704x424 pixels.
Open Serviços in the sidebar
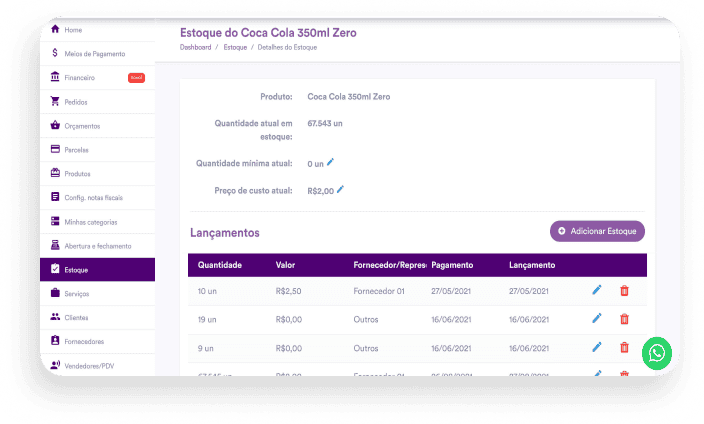(x=97, y=294)
